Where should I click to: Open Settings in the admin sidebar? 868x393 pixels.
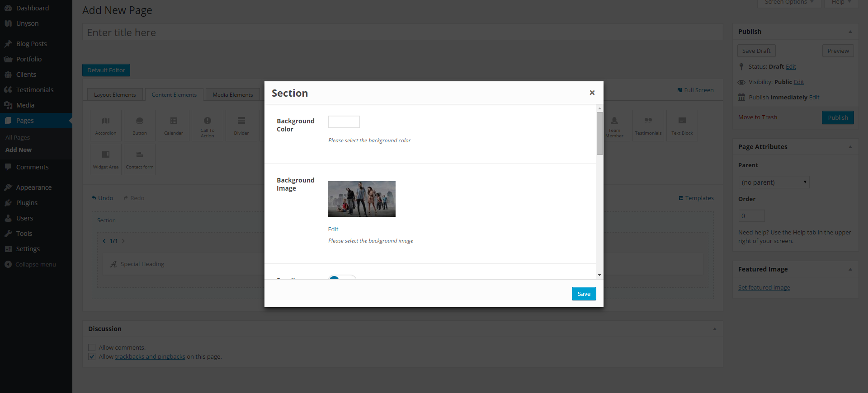coord(36,248)
